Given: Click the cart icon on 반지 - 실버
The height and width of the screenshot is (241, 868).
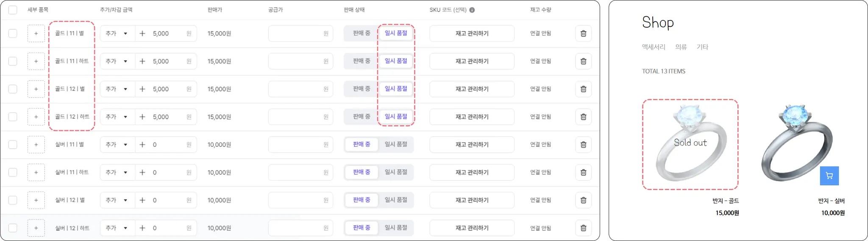Looking at the screenshot, I should pos(829,176).
